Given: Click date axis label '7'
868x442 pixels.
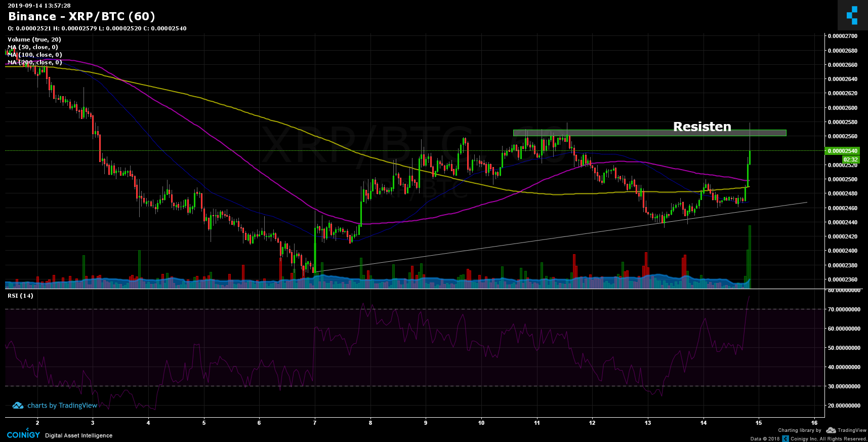Looking at the screenshot, I should 315,423.
